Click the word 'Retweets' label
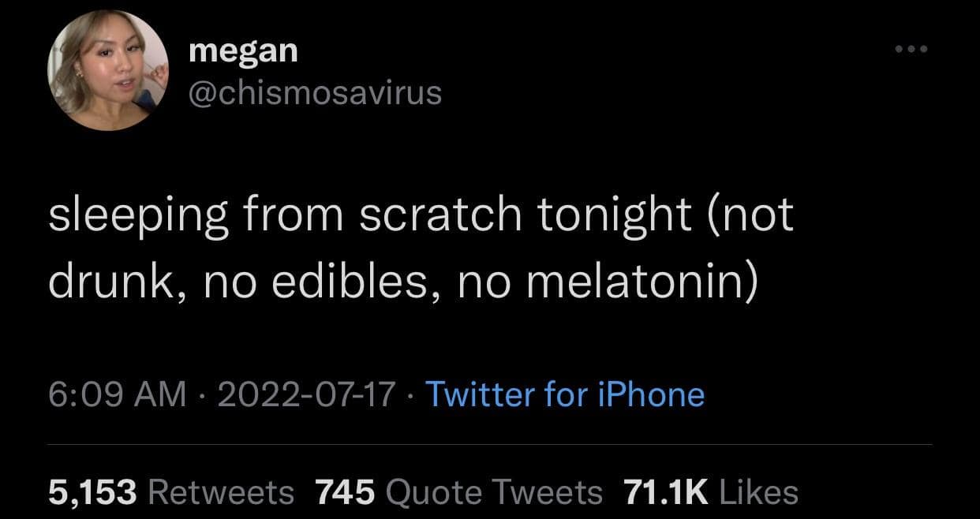This screenshot has height=519, width=980. click(220, 492)
